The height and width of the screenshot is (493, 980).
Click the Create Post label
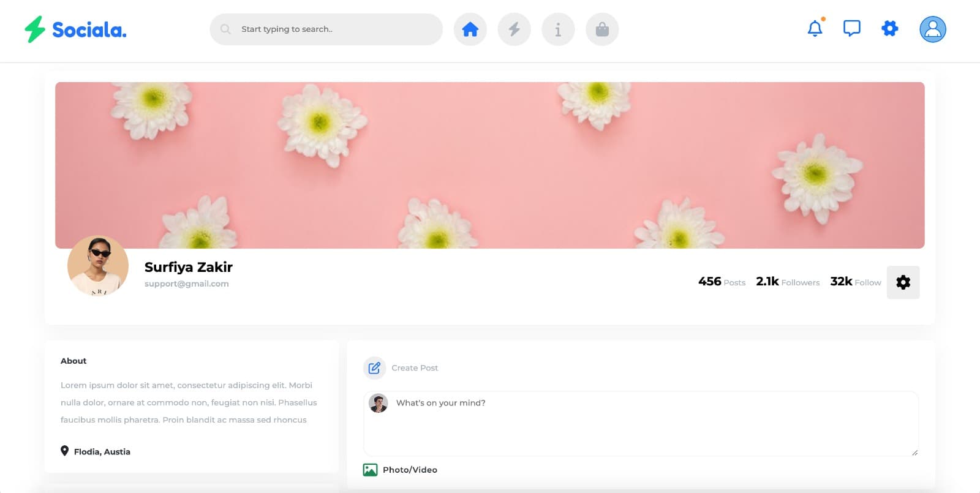415,368
